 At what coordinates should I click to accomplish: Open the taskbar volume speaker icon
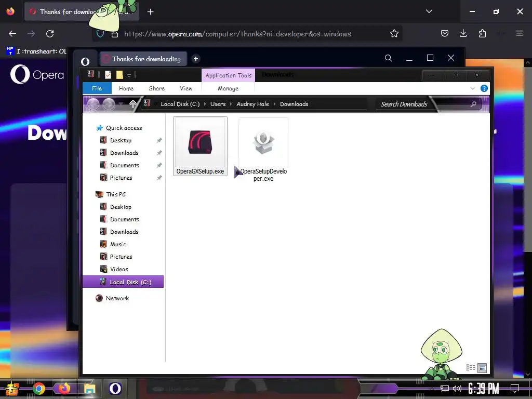[x=457, y=389]
